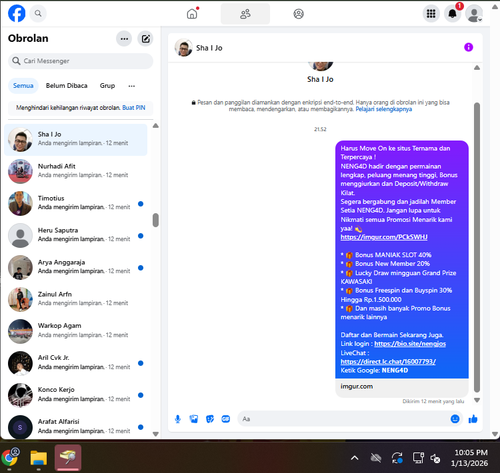This screenshot has width=500, height=473.
Task: Open the Warkop Agam chat
Action: pos(76,331)
